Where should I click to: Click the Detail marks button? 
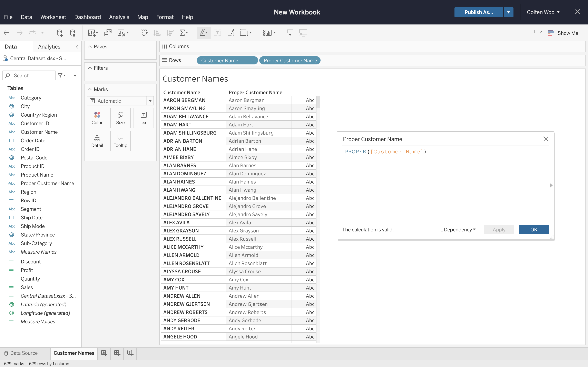pos(97,141)
